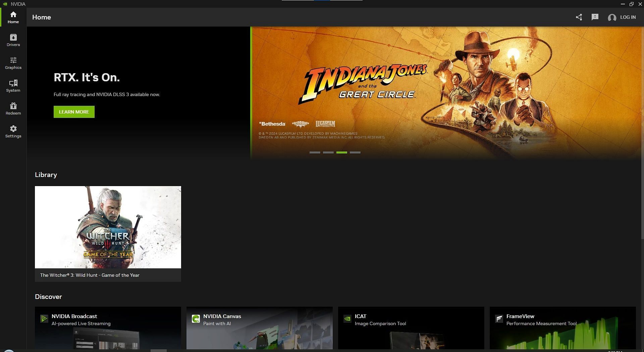Open The Witcher 3 game thumbnail
The width and height of the screenshot is (644, 352).
pos(108,227)
